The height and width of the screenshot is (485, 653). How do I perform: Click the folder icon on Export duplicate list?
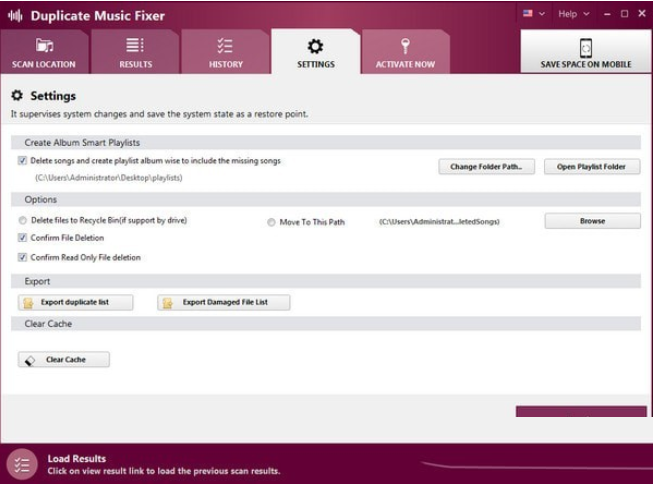click(x=28, y=303)
